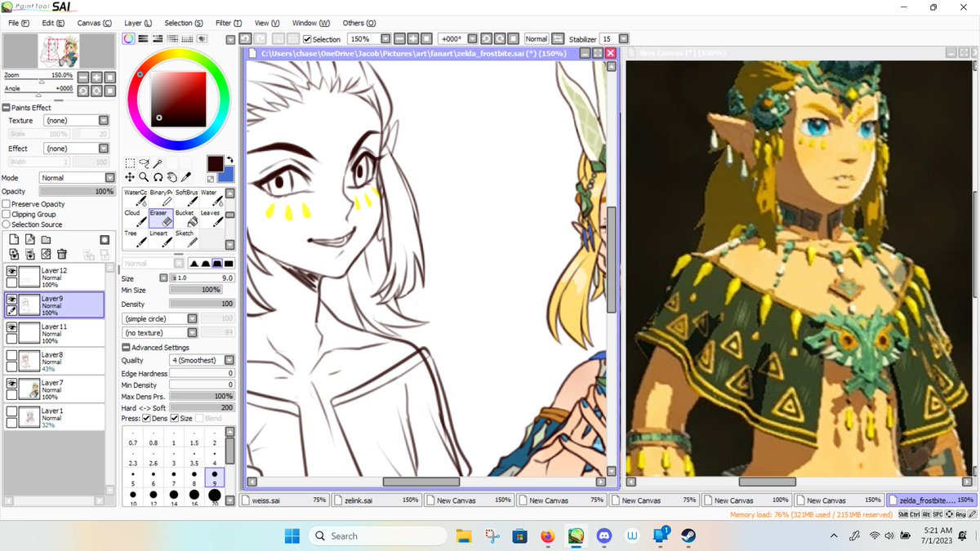Select the Selection Source radio option
Screen dimensions: 980x551
pos(7,224)
